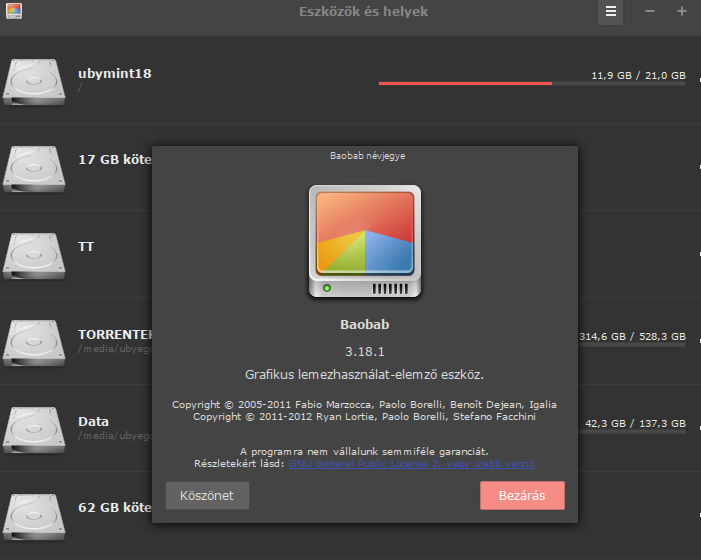Click the 3.18.1 version number
The width and height of the screenshot is (701, 560).
click(x=365, y=352)
